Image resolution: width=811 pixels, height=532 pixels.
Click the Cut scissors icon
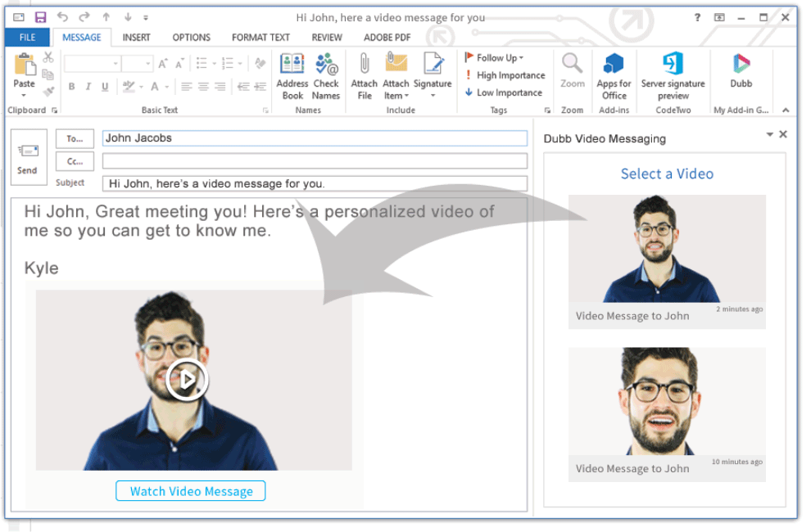[48, 57]
